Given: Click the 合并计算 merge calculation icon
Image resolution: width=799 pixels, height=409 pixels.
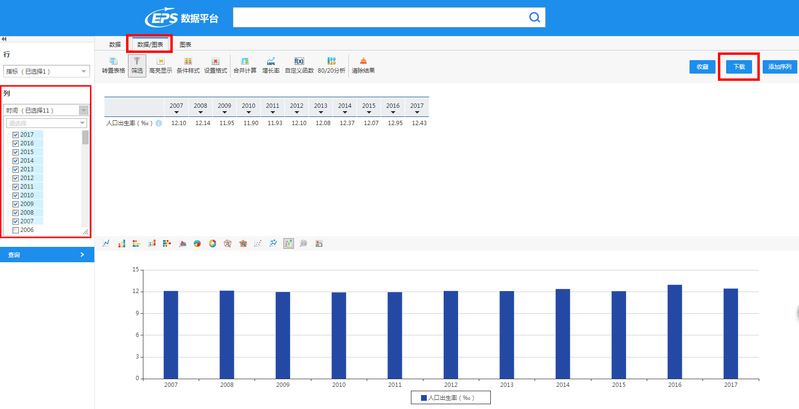Looking at the screenshot, I should tap(244, 65).
